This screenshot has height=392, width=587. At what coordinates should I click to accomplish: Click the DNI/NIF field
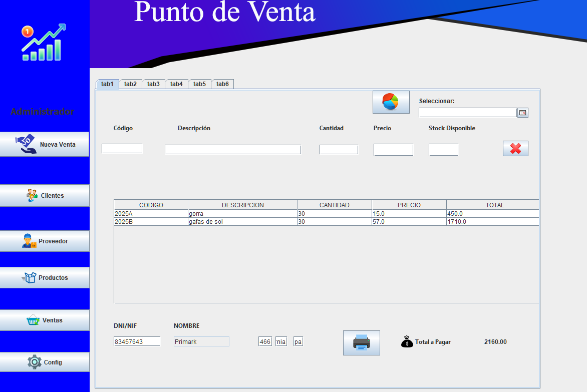pos(137,341)
